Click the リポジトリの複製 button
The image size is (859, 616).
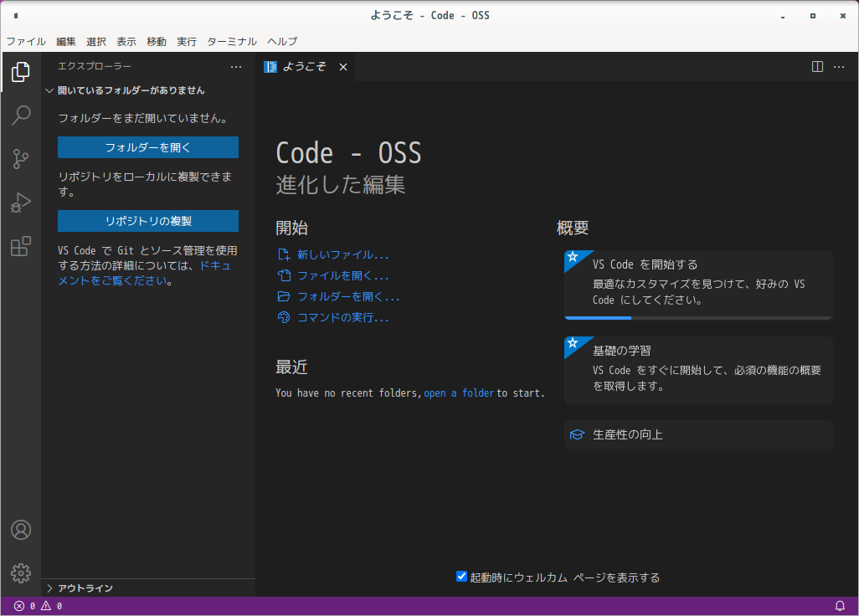point(148,221)
